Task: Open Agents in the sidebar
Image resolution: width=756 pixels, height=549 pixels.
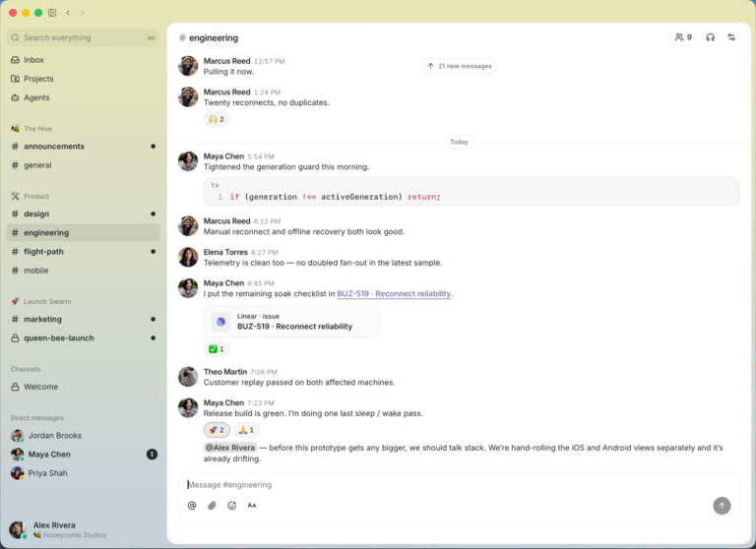Action: 83,97
